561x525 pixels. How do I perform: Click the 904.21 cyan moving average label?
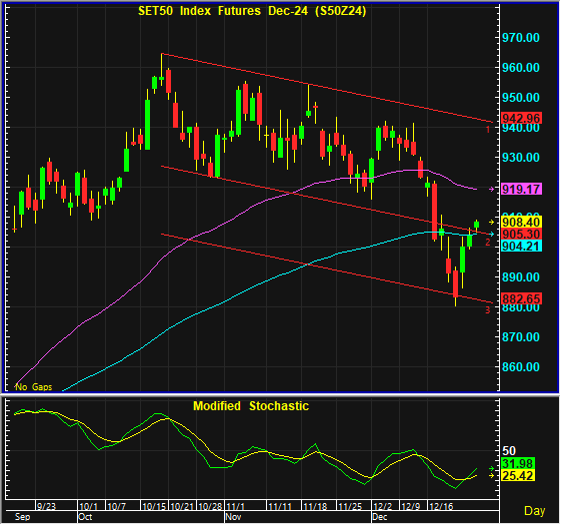coord(522,246)
